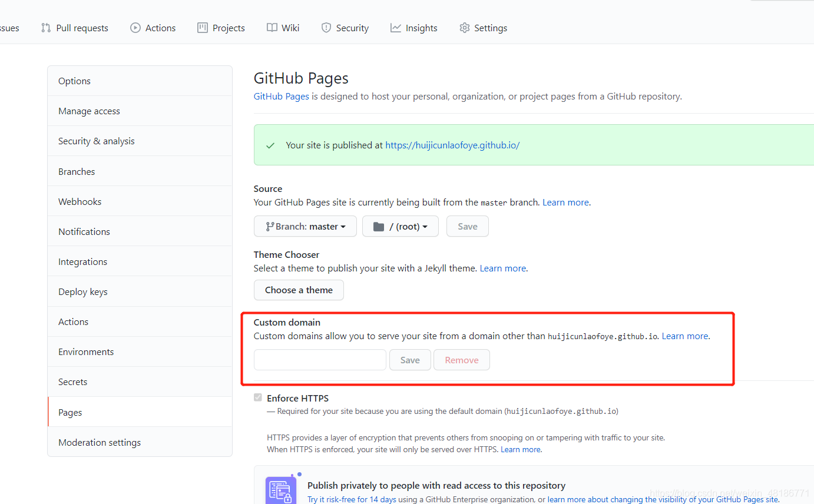Click Learn more in Theme Chooser
This screenshot has width=814, height=504.
pos(503,268)
